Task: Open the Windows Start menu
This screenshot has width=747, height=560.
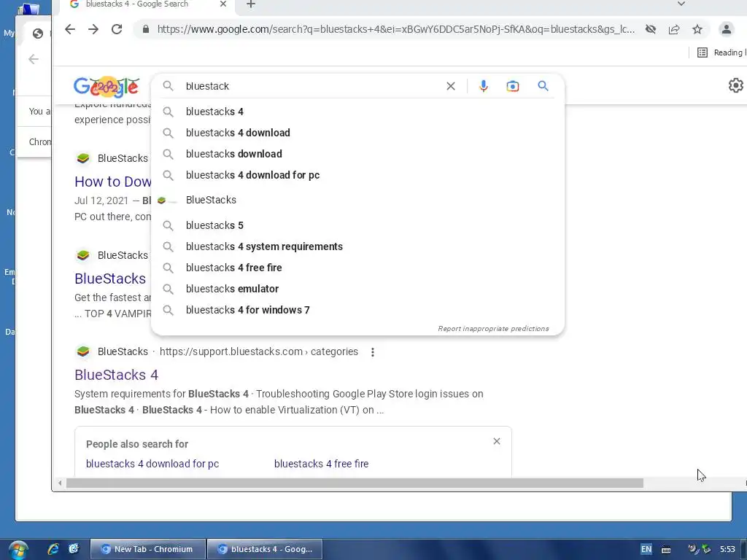Action: pos(18,550)
